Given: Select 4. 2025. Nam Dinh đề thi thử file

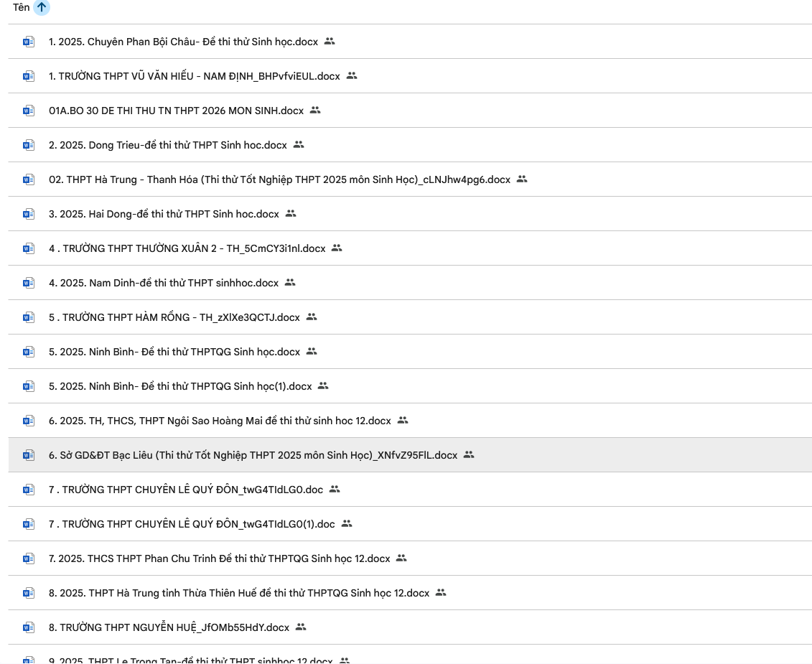Looking at the screenshot, I should [410, 283].
